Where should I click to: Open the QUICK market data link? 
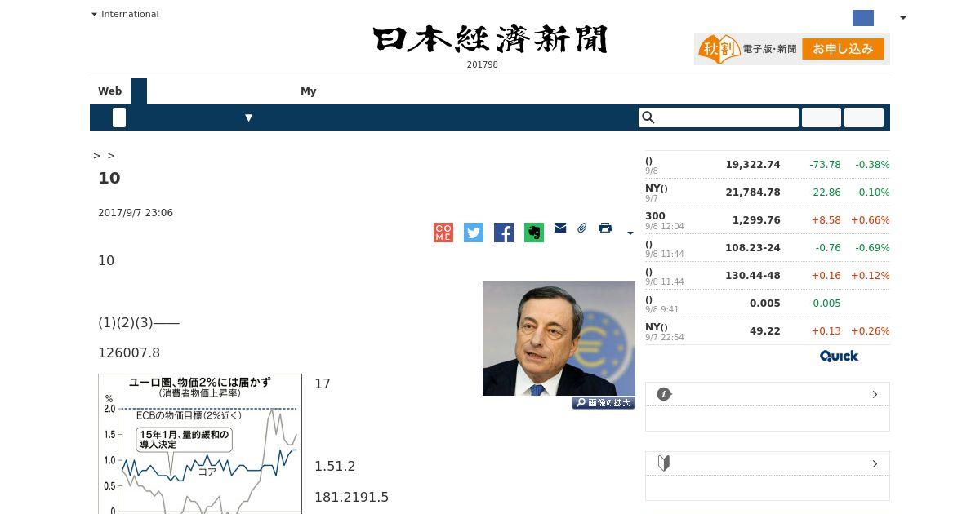[x=839, y=356]
